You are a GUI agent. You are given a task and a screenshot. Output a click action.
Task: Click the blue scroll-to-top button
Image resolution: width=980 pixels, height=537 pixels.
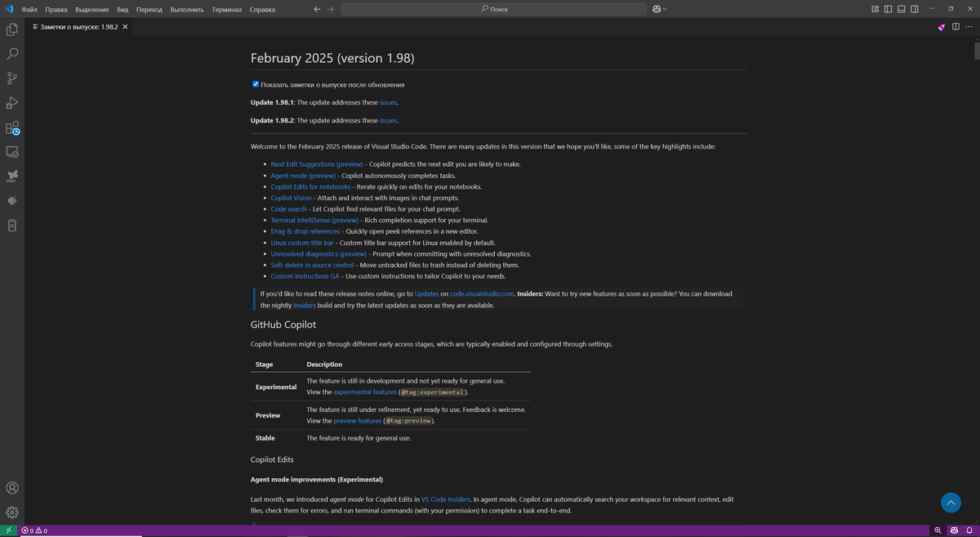tap(950, 502)
